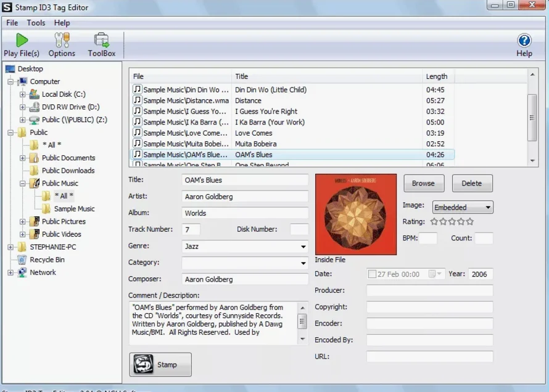
Task: Click scroll down arrow of Comment box
Action: coord(302,339)
